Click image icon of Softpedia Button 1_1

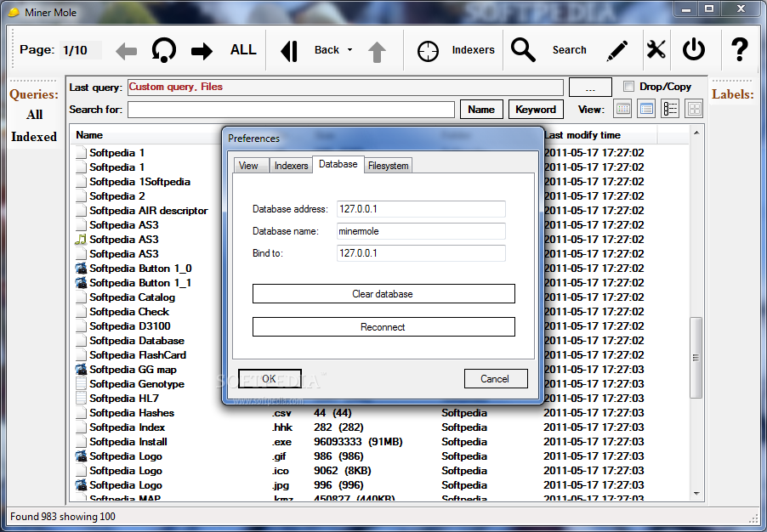(x=81, y=283)
